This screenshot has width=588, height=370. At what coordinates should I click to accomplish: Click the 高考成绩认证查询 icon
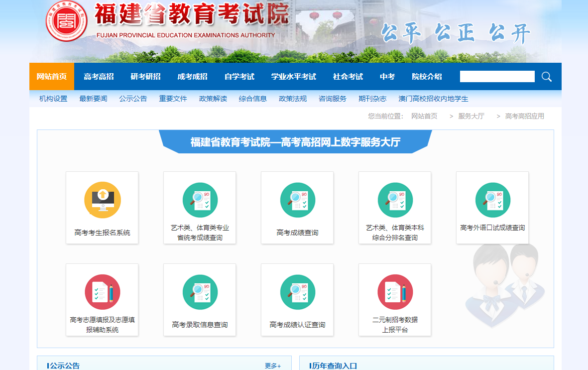pos(297,292)
